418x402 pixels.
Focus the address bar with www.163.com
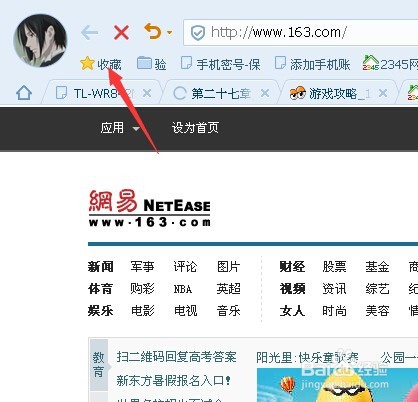click(300, 33)
